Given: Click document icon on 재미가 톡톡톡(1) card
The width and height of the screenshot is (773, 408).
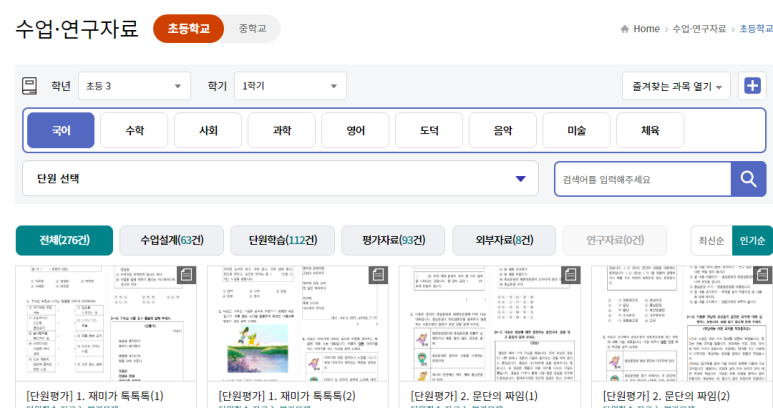Looking at the screenshot, I should click(x=186, y=274).
